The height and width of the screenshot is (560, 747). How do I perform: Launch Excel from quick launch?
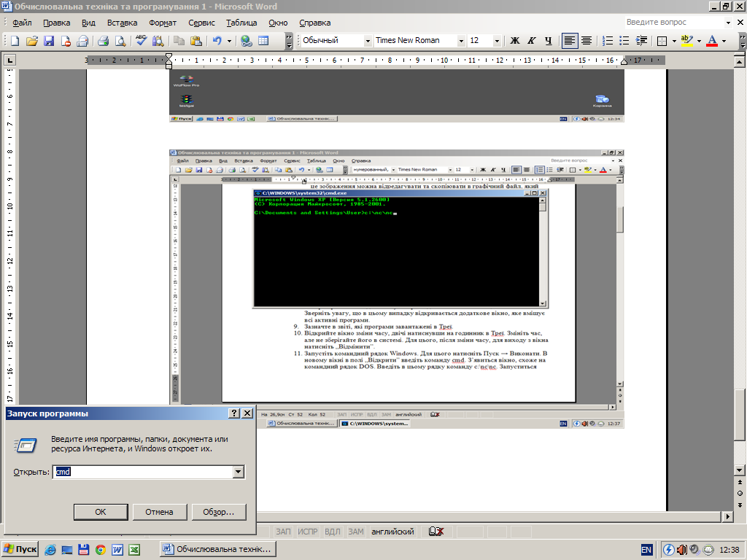(134, 550)
